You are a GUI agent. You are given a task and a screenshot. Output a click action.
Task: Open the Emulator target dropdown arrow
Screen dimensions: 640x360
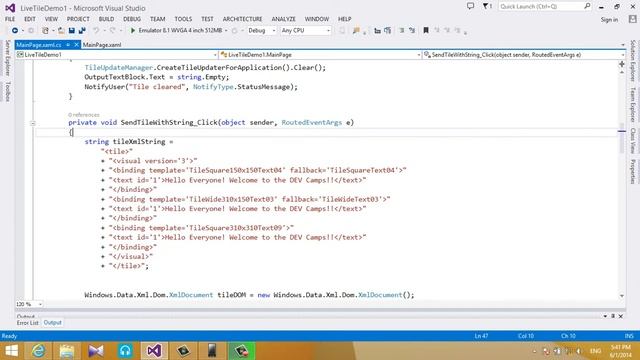coord(226,31)
